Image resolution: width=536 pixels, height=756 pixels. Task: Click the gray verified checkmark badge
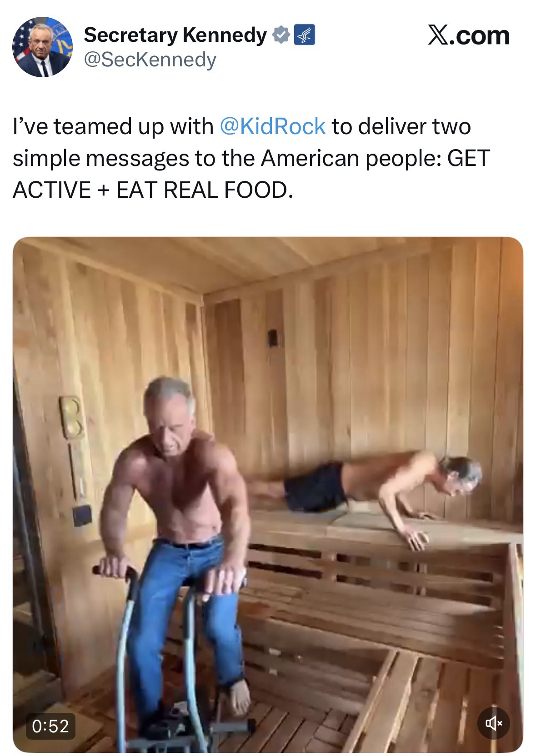[x=281, y=35]
